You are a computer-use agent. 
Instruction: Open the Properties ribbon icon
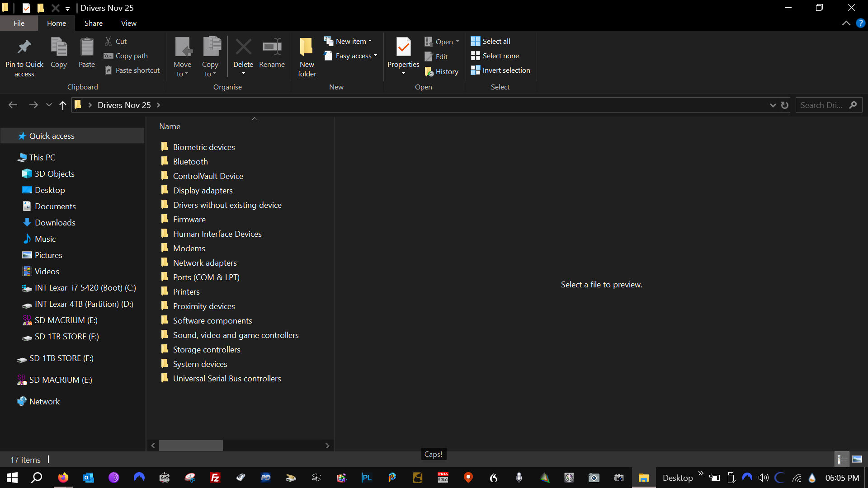pos(403,47)
